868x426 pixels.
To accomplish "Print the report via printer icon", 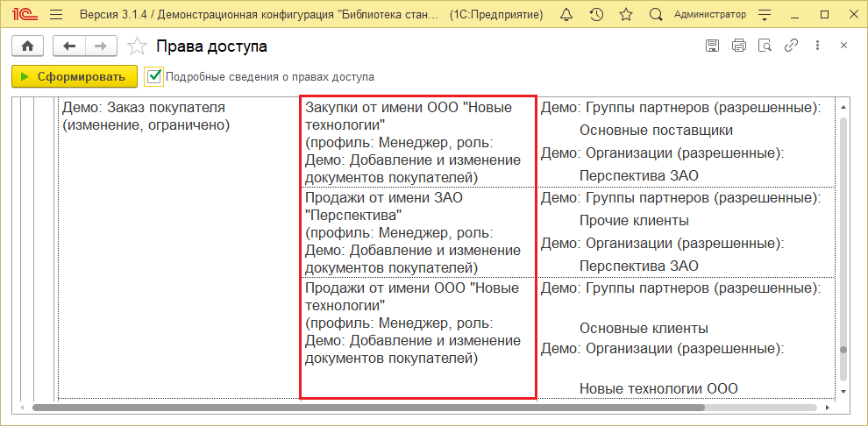I will coord(738,46).
